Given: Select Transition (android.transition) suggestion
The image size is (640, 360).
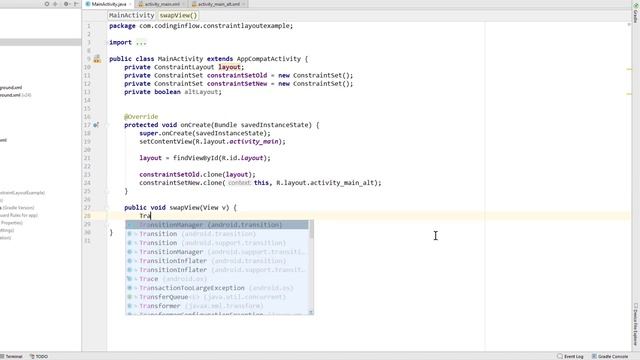Looking at the screenshot, I should [x=217, y=234].
